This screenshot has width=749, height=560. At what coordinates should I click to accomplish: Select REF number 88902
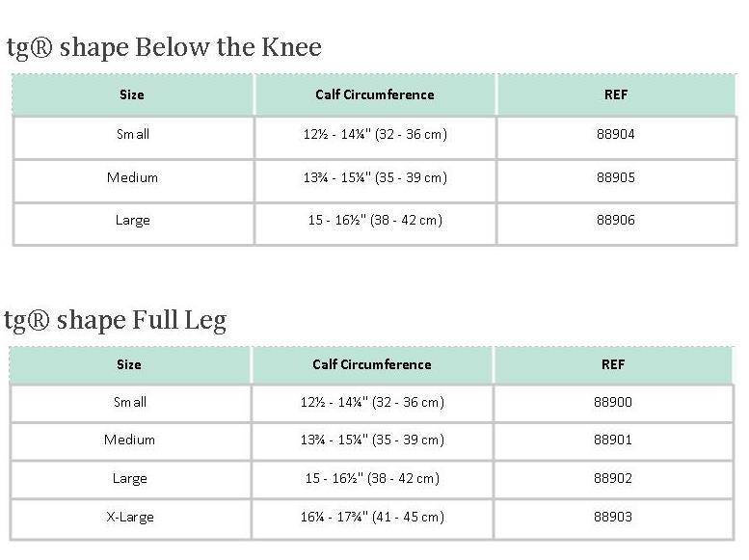[612, 479]
